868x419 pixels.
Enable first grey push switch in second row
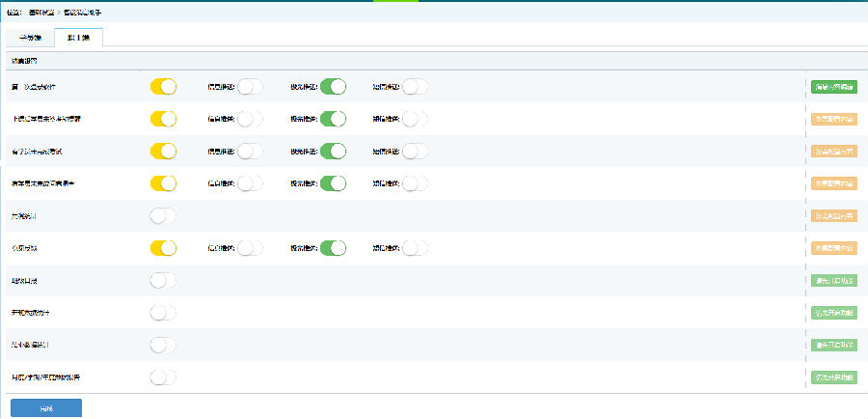[250, 119]
